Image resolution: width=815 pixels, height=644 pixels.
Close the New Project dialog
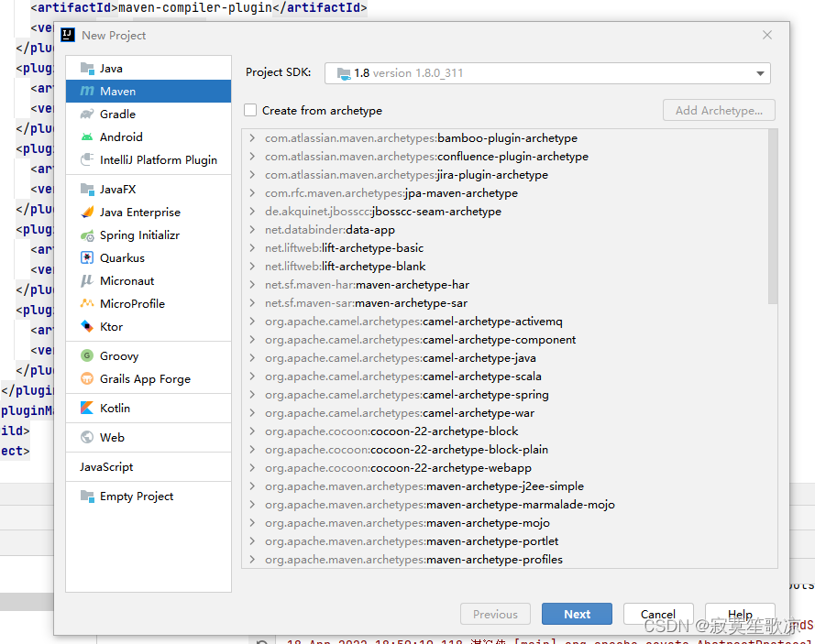[767, 35]
